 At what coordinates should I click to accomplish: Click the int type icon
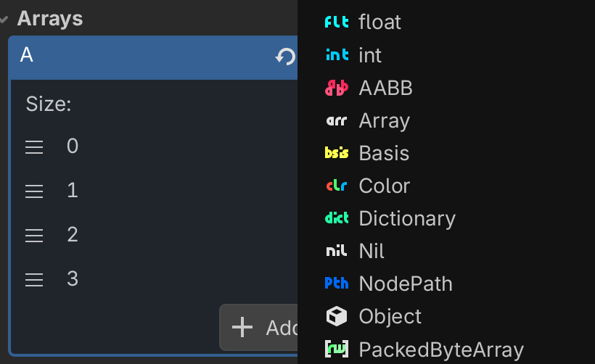point(337,55)
